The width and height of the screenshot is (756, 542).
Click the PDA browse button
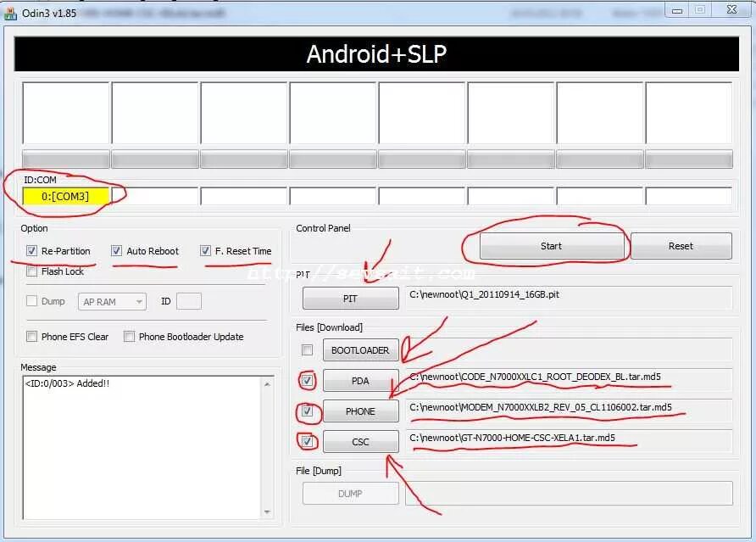361,381
